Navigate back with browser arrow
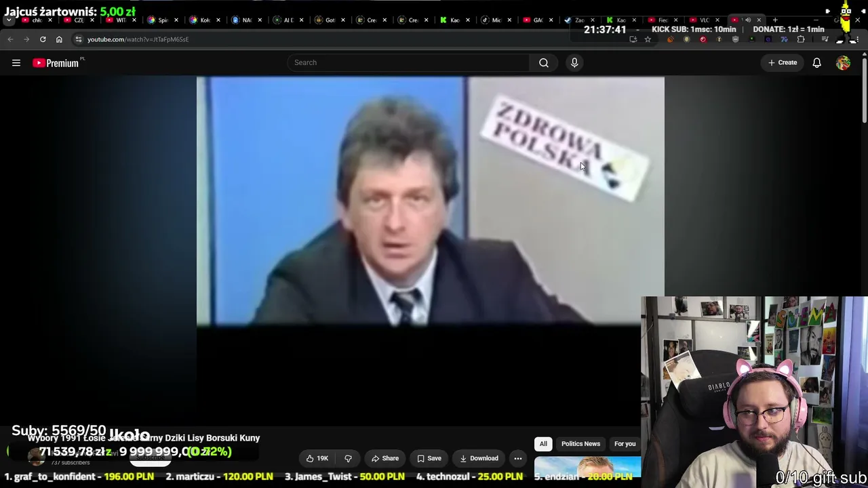Screen dimensions: 868x488 tap(10, 39)
